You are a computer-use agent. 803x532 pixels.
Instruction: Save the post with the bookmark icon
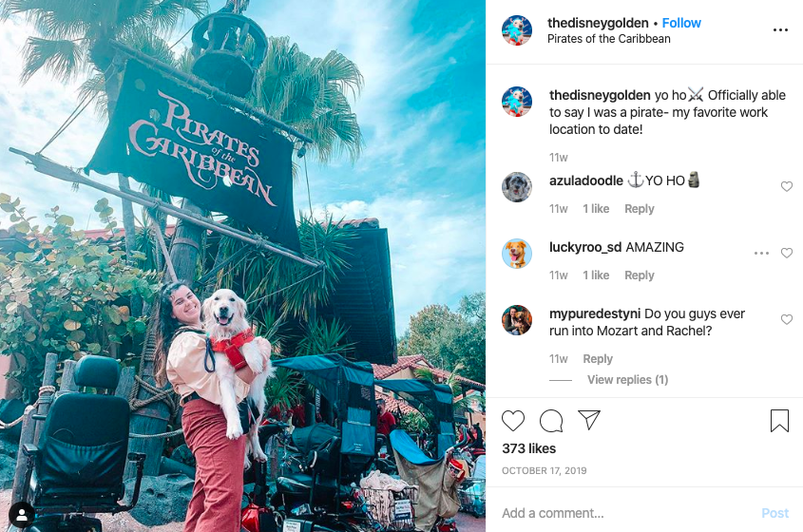[779, 421]
